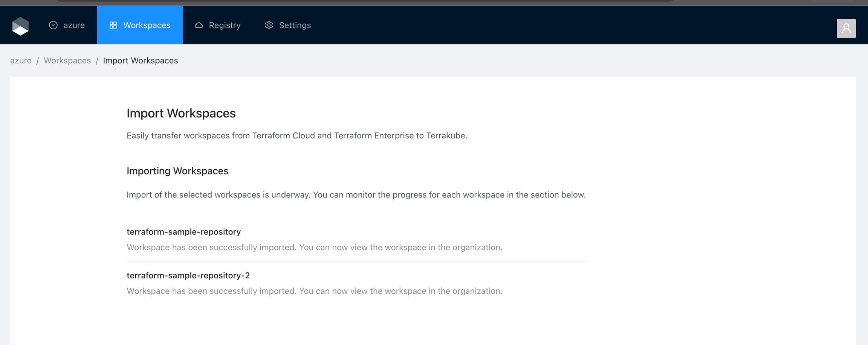Click the circled chevron icon beside azure
The image size is (868, 345).
coord(53,25)
